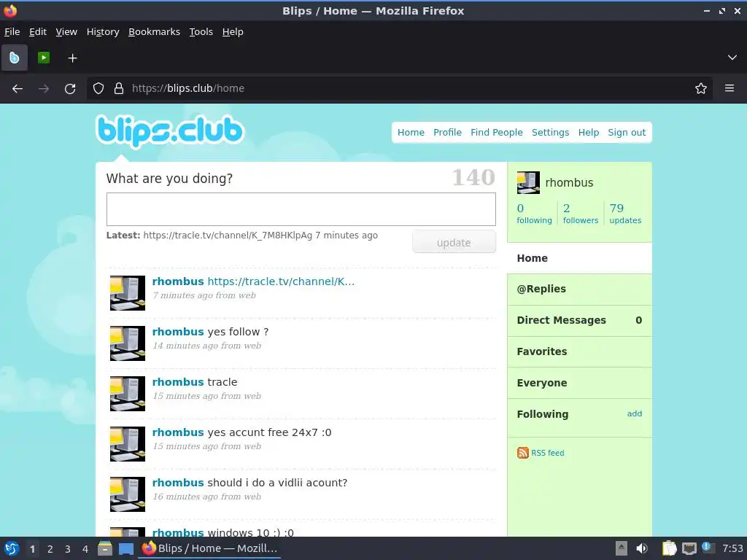The width and height of the screenshot is (747, 560).
Task: Click the avatar beside 'yes follow ?' post
Action: [128, 343]
